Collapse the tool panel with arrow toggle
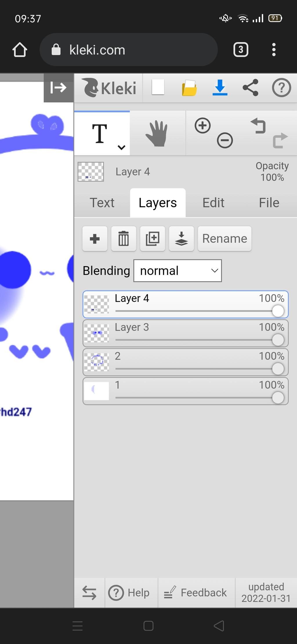Screen dimensions: 297x644 coord(59,88)
